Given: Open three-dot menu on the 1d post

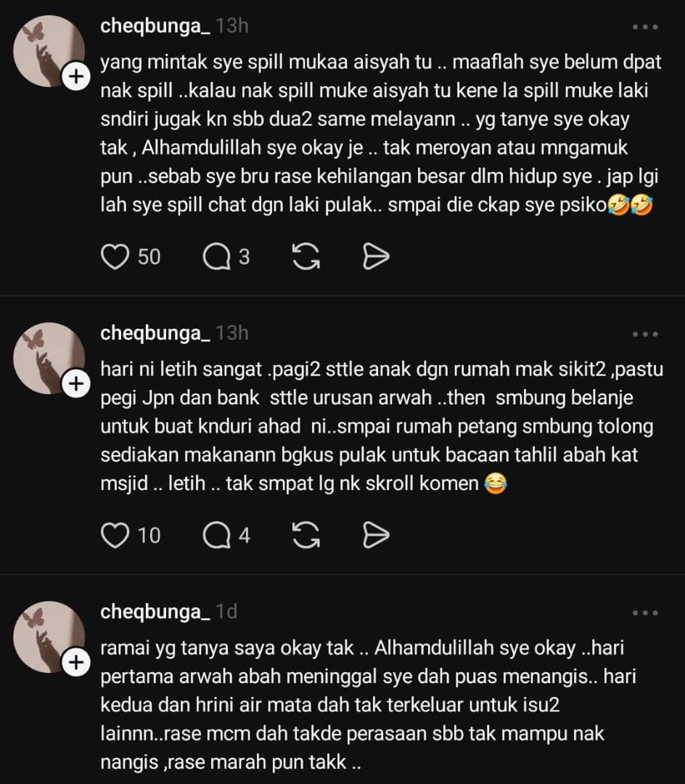Looking at the screenshot, I should pyautogui.click(x=645, y=612).
